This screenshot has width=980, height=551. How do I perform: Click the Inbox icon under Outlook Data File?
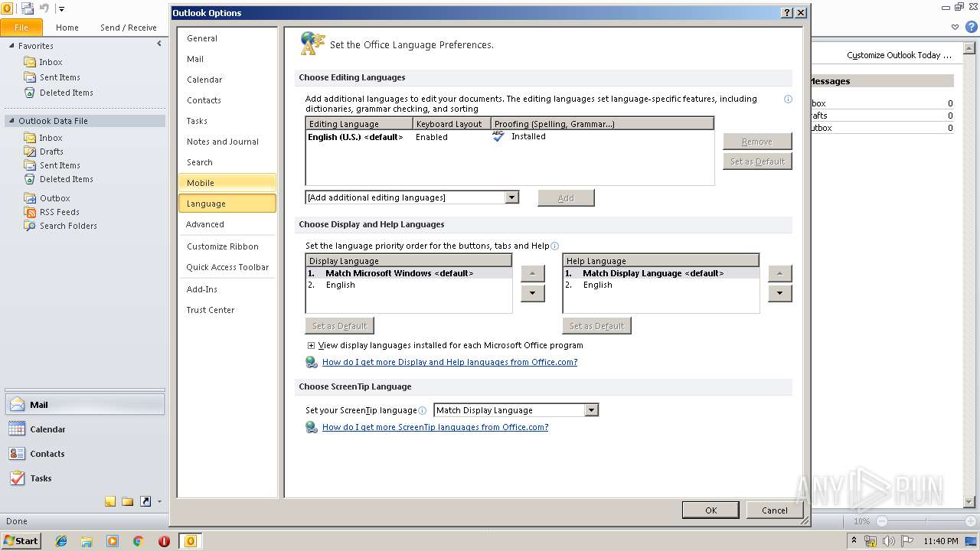click(30, 138)
